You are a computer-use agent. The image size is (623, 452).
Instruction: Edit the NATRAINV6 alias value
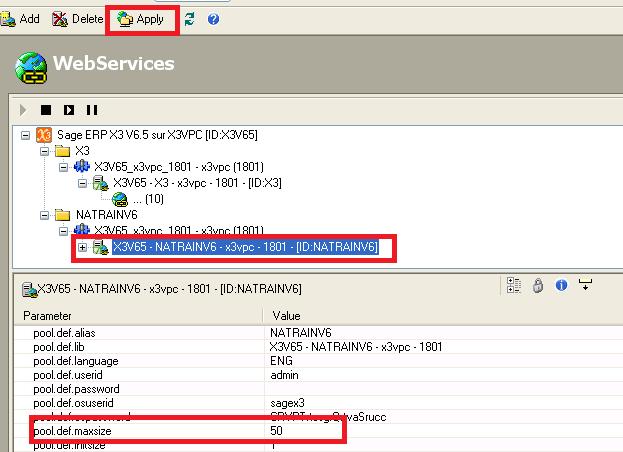tap(301, 333)
